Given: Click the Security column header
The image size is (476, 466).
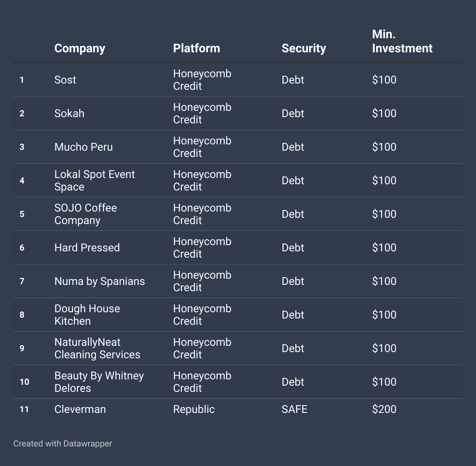Looking at the screenshot, I should click(304, 48).
